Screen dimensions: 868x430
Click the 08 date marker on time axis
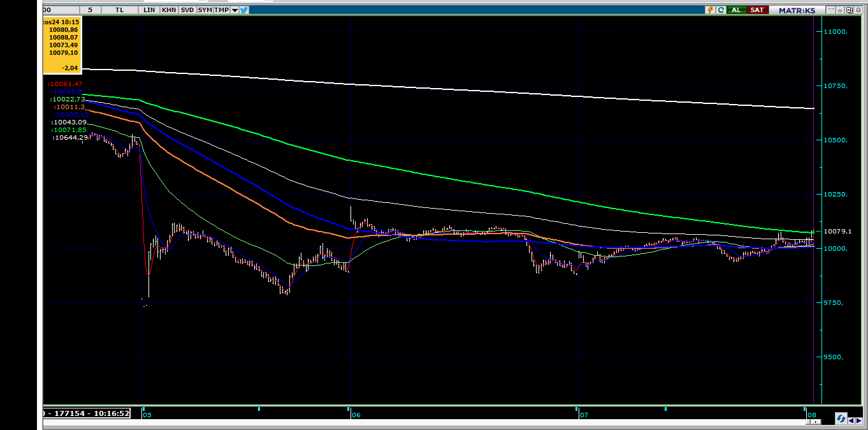(812, 415)
